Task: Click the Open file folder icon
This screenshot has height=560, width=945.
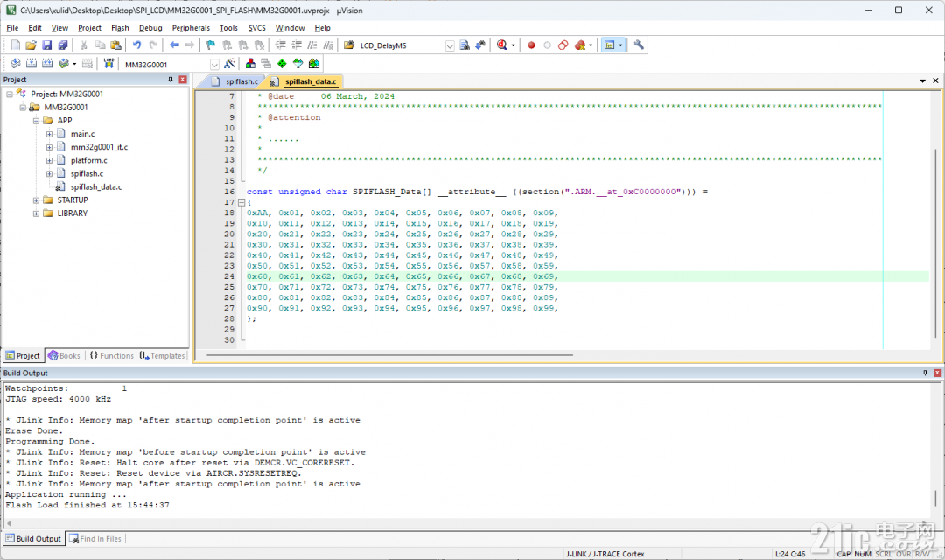Action: [31, 45]
